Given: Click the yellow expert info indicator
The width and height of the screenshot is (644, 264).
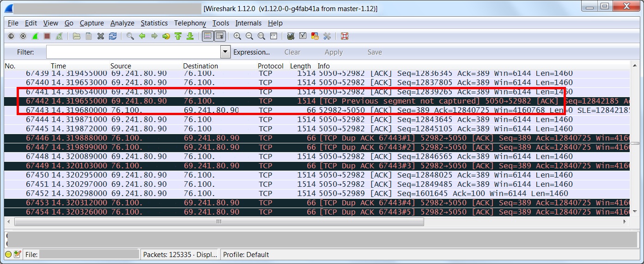Looking at the screenshot, I should coord(8,254).
